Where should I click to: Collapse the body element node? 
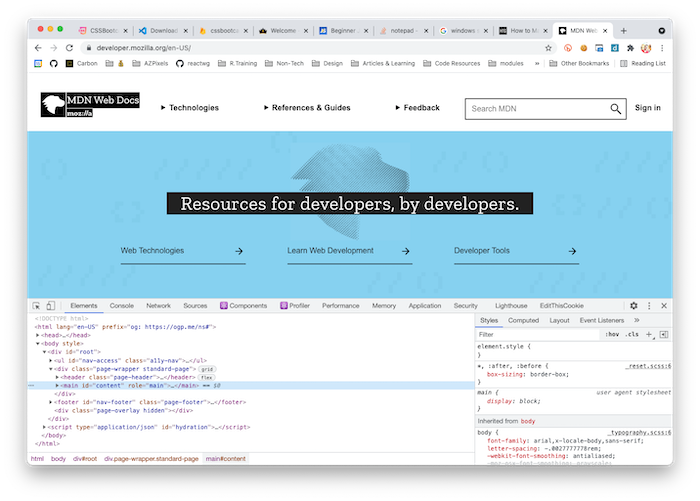(38, 344)
